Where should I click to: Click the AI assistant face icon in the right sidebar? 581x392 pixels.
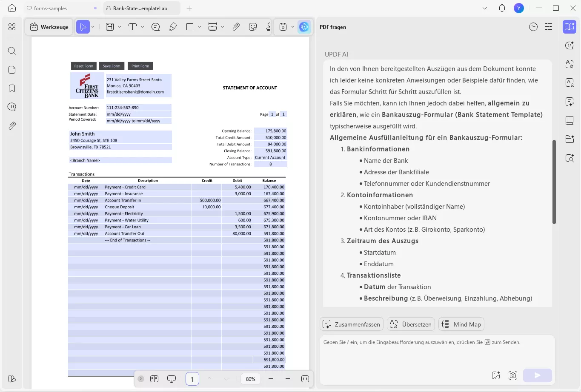click(570, 45)
